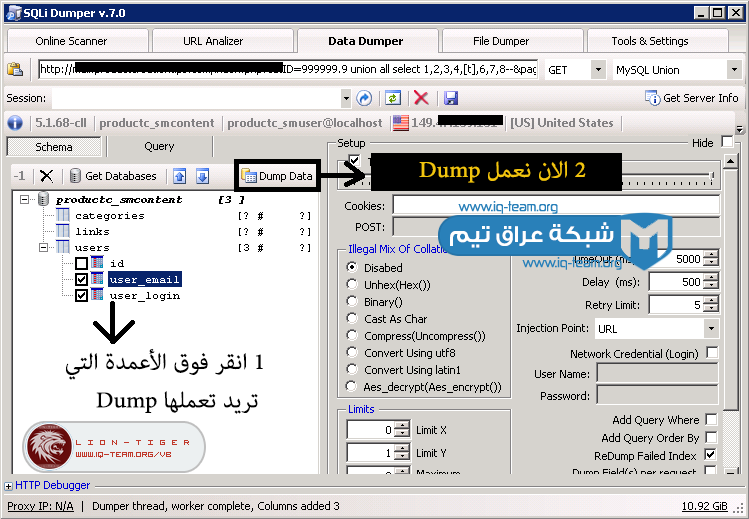Click the Proxy IP: N/A link
This screenshot has width=749, height=519.
tap(40, 506)
